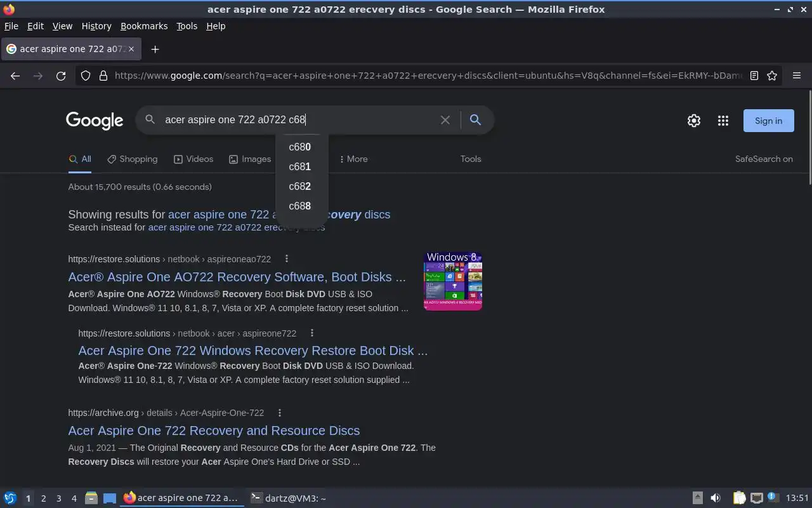Reload the page with the refresh icon
Viewport: 812px width, 508px height.
pos(61,76)
